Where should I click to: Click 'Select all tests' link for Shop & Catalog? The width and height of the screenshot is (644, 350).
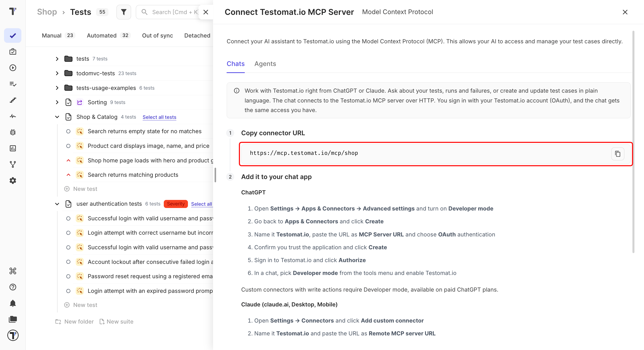159,117
